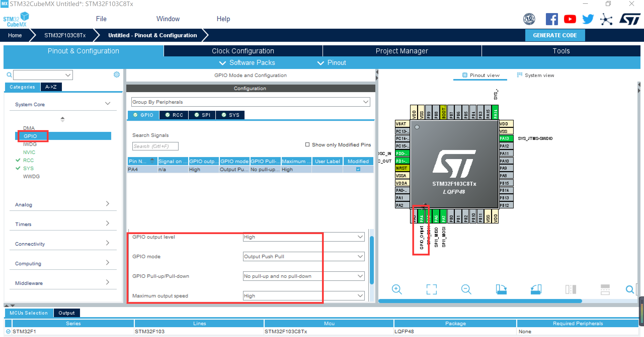Click the fit-to-screen frame icon

(x=431, y=289)
